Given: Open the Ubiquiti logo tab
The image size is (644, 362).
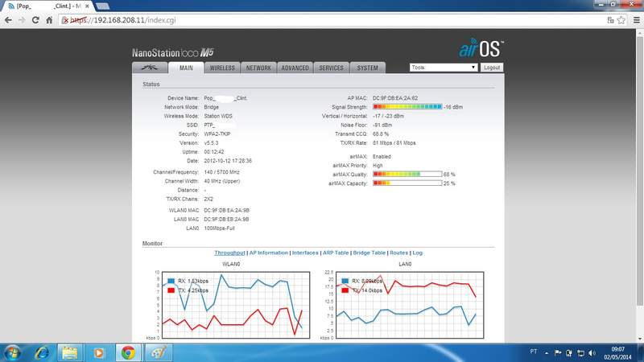Looking at the screenshot, I should 150,68.
